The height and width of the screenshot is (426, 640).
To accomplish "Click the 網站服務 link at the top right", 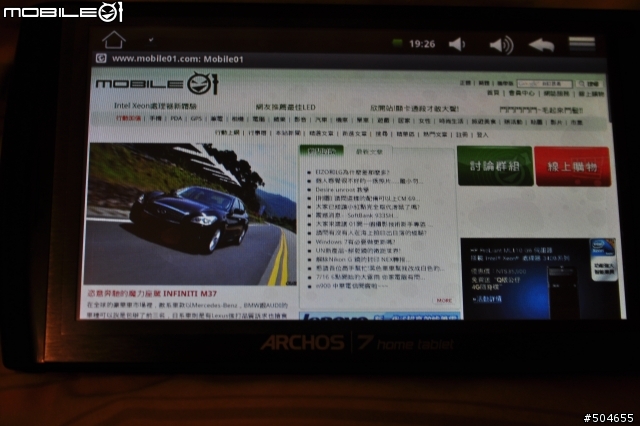I will (x=556, y=94).
